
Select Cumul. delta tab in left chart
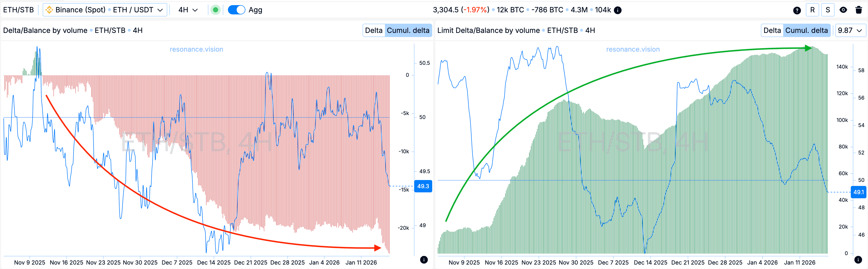pyautogui.click(x=408, y=30)
